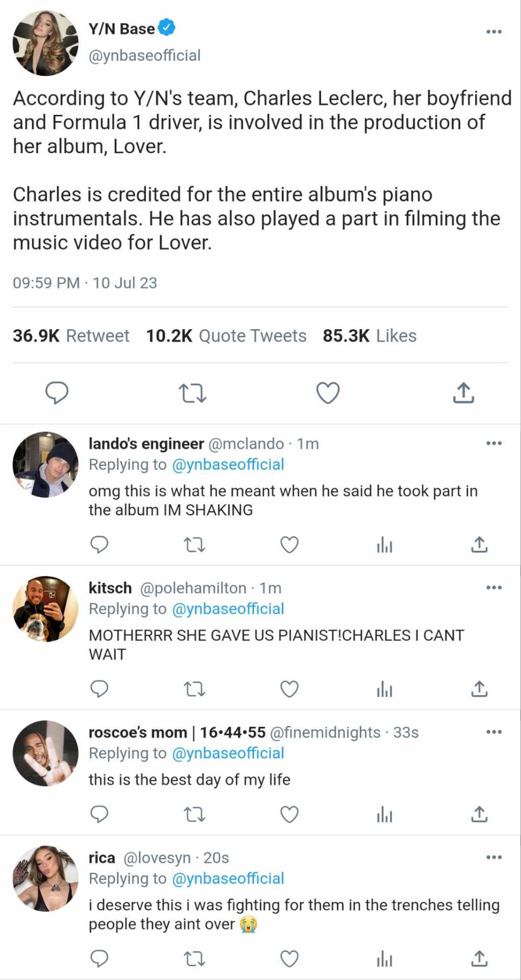Retweet roscoe's mom's reply
This screenshot has width=521, height=980.
tap(194, 814)
